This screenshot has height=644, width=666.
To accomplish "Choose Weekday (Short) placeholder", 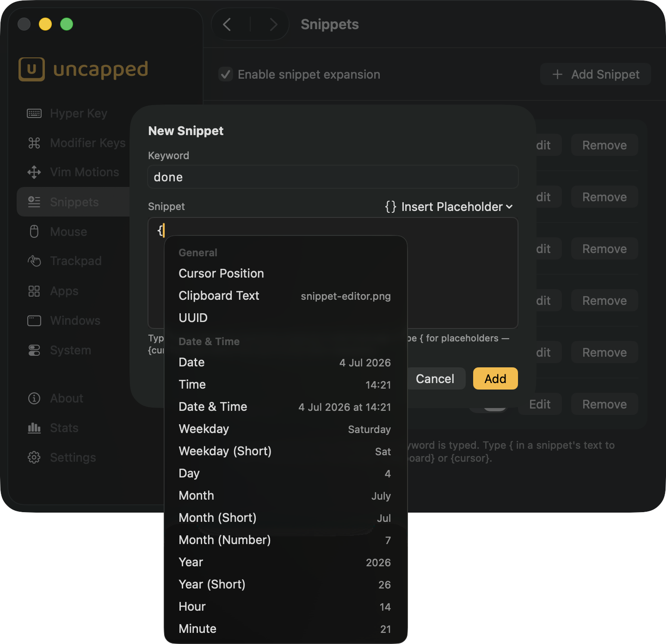I will pos(285,451).
